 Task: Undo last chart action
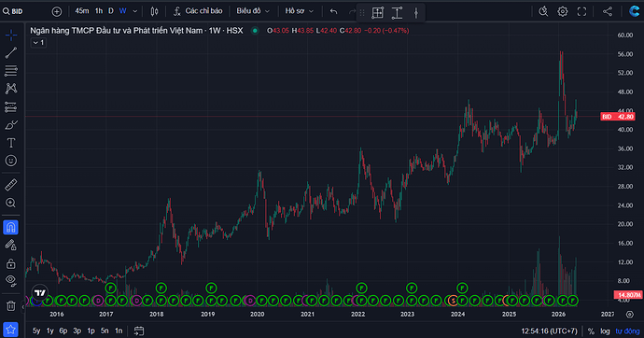[x=333, y=11]
